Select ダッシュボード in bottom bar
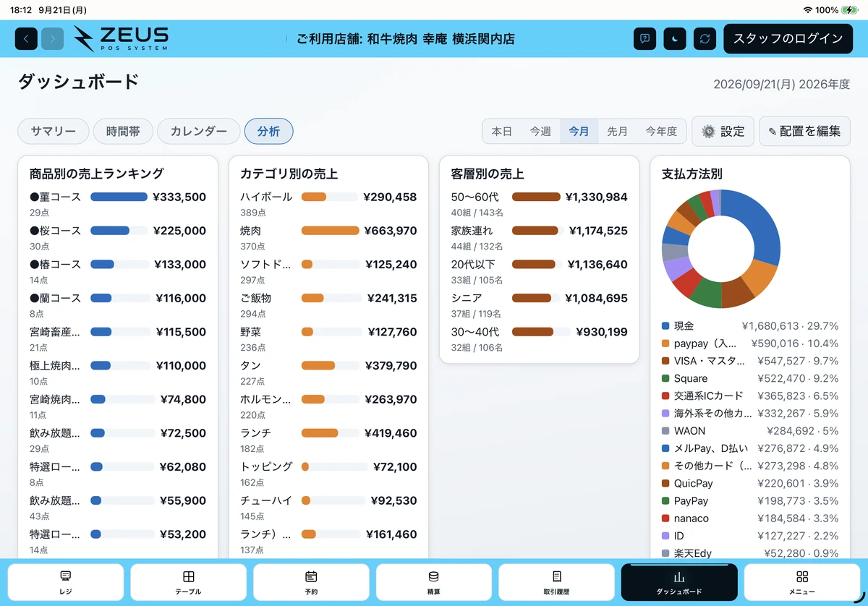The height and width of the screenshot is (606, 868). tap(679, 582)
